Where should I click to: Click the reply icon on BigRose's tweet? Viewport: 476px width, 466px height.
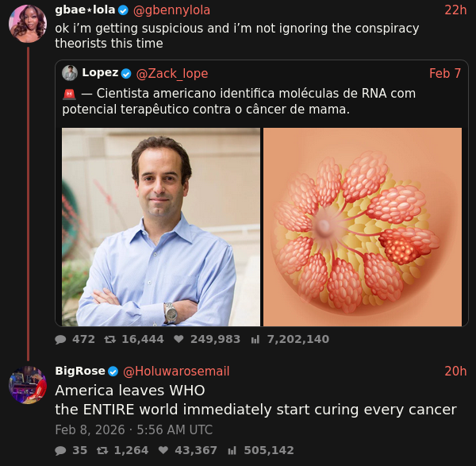(61, 450)
